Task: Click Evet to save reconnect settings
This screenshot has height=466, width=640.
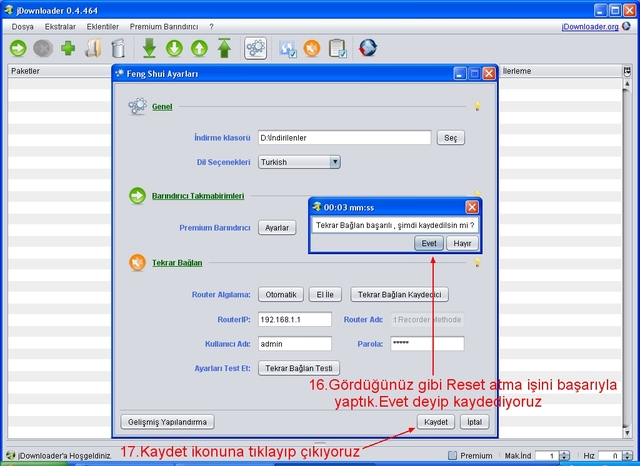Action: [x=429, y=243]
